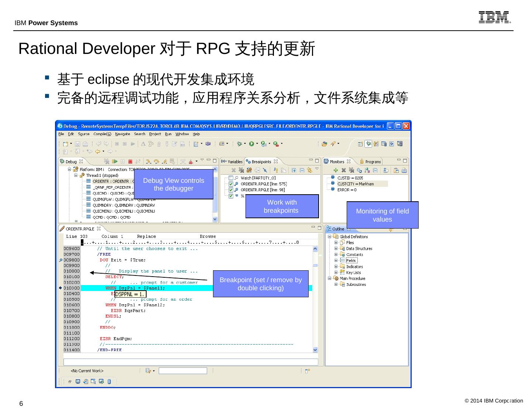This screenshot has height=411, width=532.
Task: Expand the Data Structures outline node
Action: [336, 249]
